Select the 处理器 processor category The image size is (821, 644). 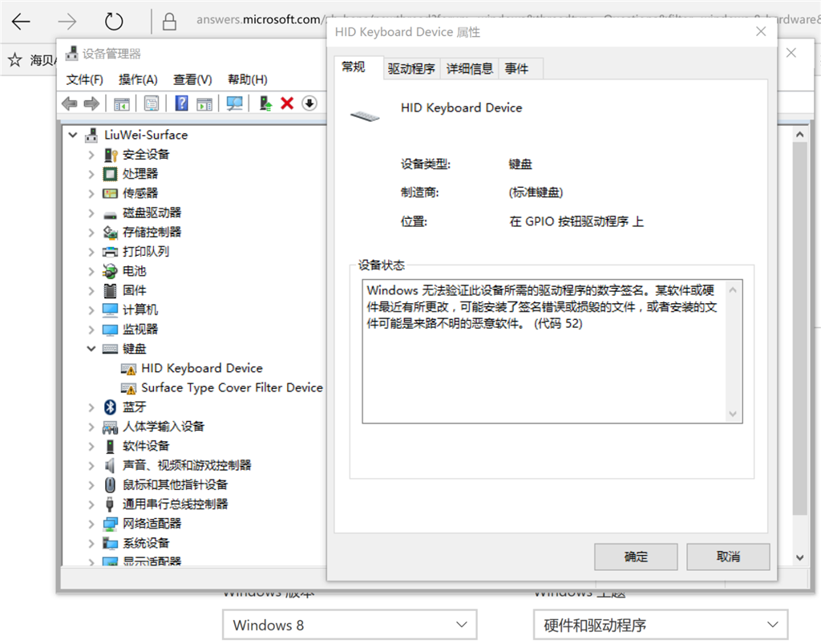tap(140, 174)
